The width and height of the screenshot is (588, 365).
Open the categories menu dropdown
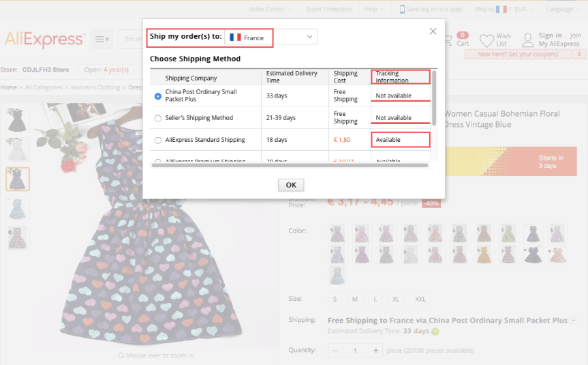(102, 40)
